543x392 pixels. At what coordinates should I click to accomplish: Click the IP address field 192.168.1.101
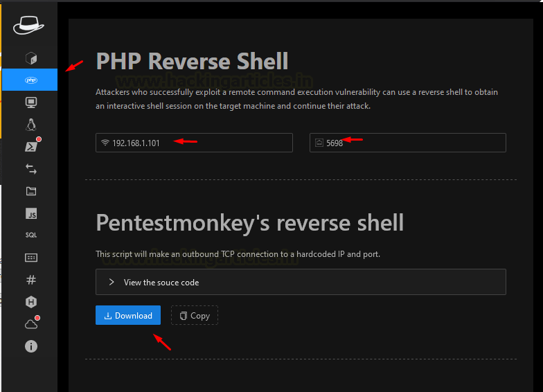[194, 143]
